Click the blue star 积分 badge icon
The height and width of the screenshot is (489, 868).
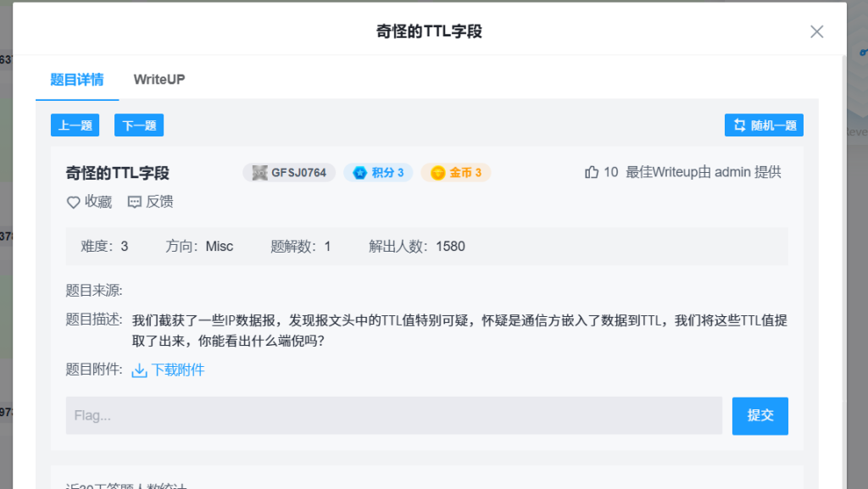pos(359,173)
